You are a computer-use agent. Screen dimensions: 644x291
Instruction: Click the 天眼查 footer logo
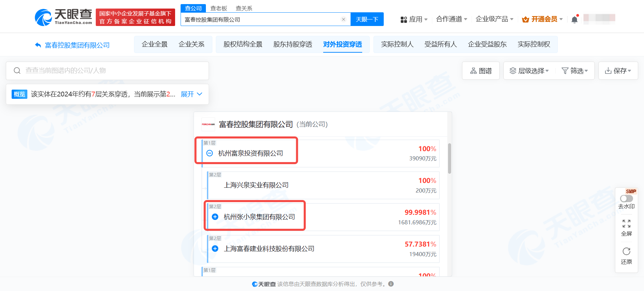click(264, 284)
